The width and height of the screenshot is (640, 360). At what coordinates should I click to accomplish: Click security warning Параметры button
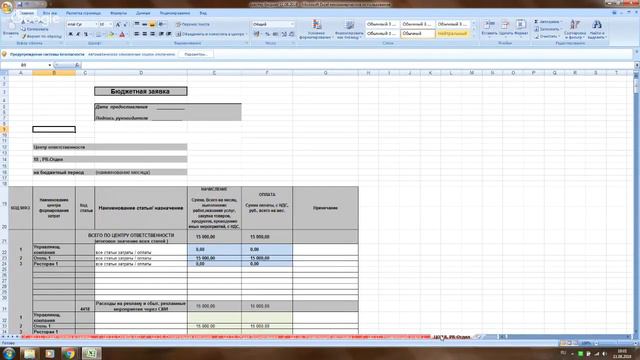(x=196, y=54)
